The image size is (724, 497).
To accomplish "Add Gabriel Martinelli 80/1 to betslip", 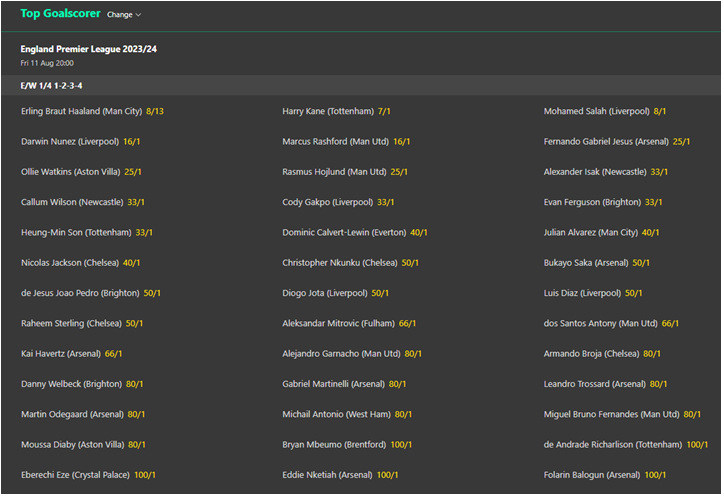I will pos(344,384).
